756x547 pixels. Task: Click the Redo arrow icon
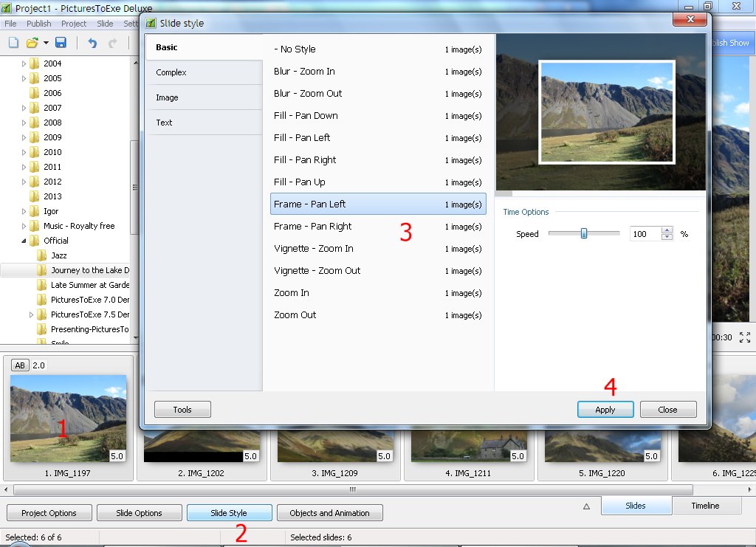[x=113, y=43]
